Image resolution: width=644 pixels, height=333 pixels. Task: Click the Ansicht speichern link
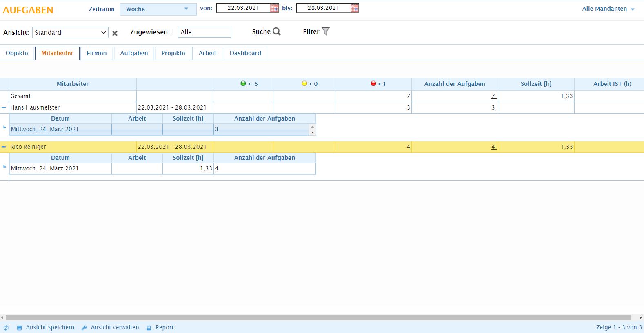50,328
